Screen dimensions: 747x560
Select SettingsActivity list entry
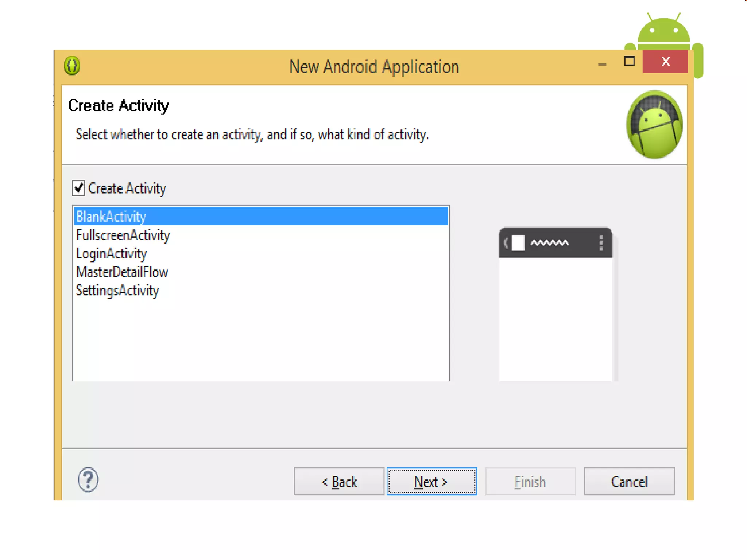pyautogui.click(x=117, y=291)
